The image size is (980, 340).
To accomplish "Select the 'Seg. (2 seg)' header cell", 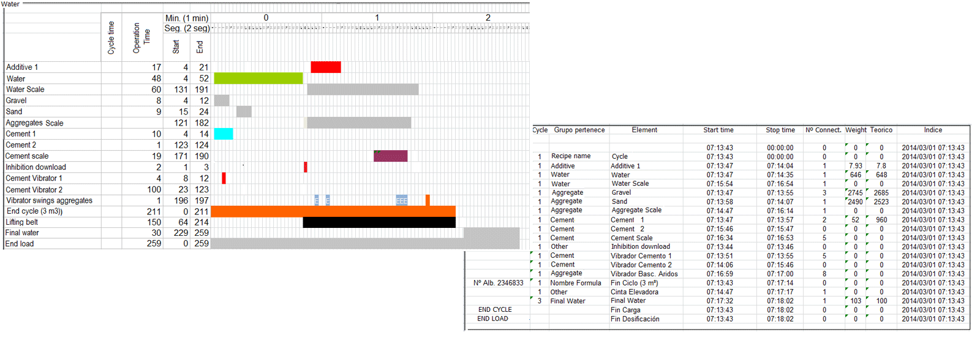I will [x=187, y=28].
